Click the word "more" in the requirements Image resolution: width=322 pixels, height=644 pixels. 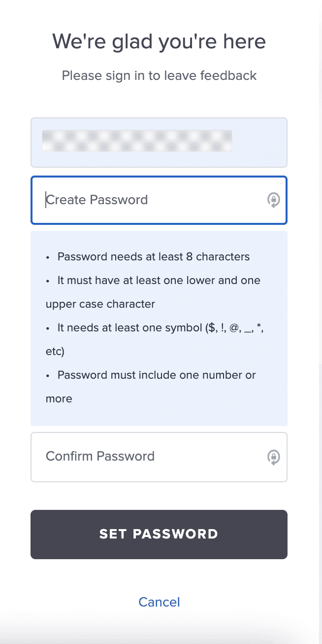(x=59, y=398)
